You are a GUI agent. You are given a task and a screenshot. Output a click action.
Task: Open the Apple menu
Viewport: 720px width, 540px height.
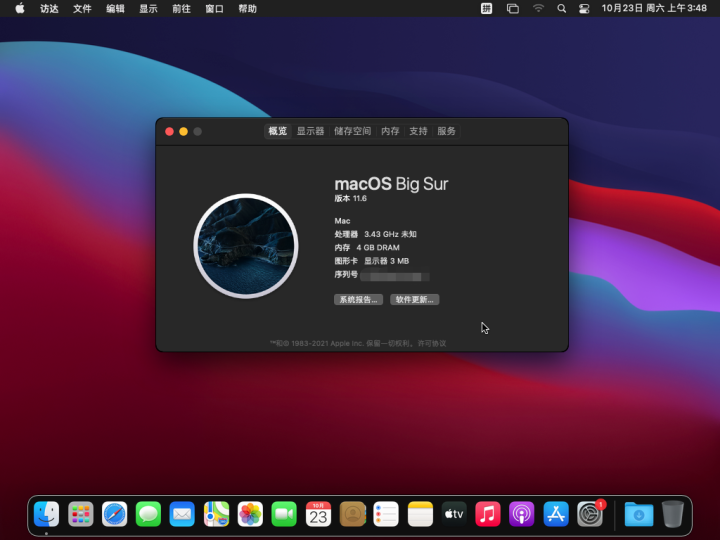coord(20,8)
